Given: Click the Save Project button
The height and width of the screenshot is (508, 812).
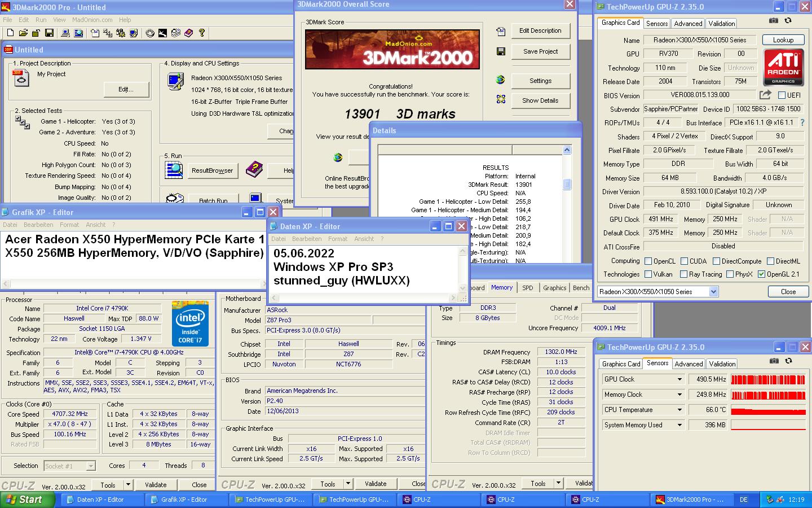Looking at the screenshot, I should (x=540, y=51).
